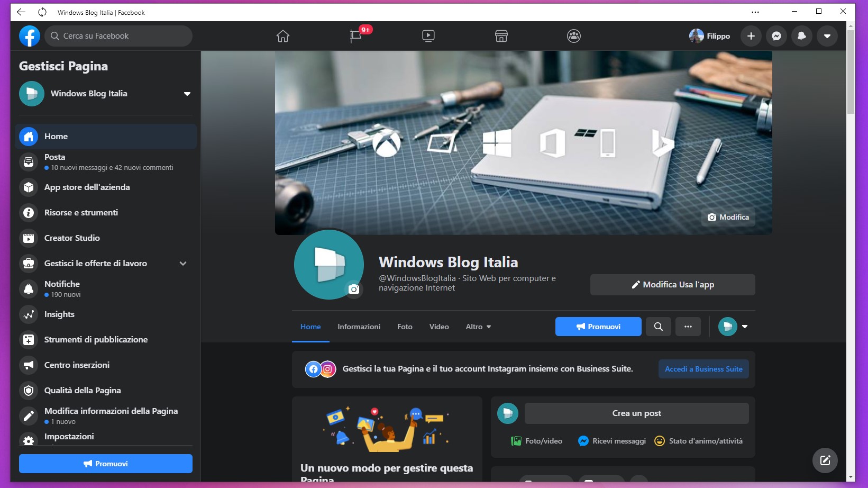Open the three-dot more options button

coord(688,327)
